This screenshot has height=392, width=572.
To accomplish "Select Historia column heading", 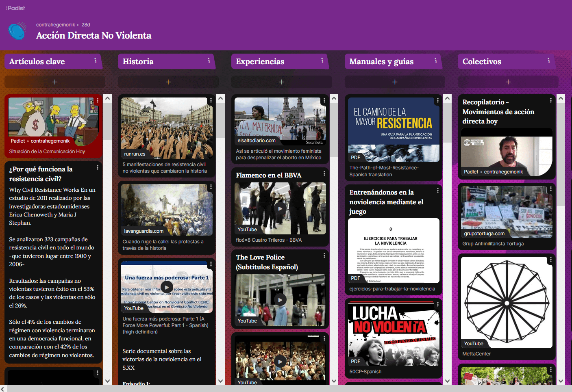I will (x=138, y=61).
